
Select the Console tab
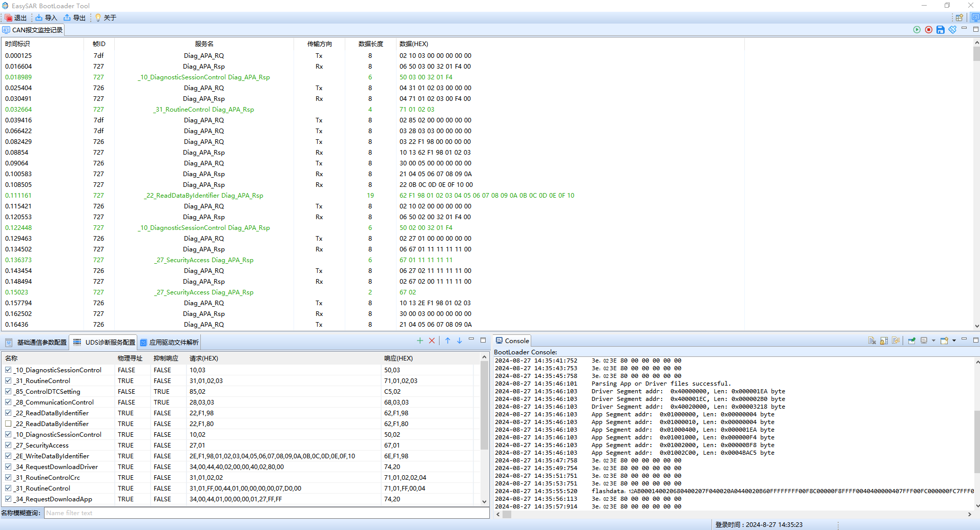pyautogui.click(x=512, y=341)
